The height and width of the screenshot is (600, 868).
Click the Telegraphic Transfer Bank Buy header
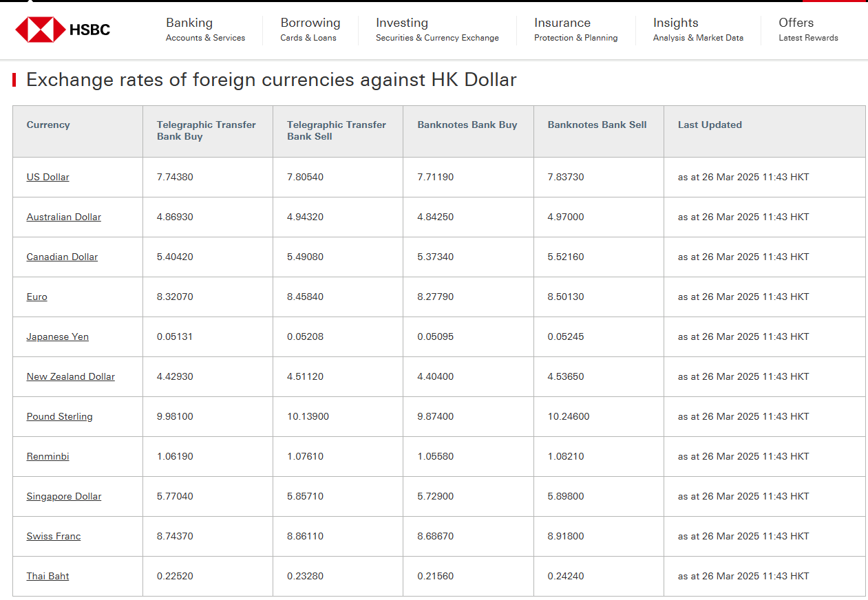tap(206, 130)
